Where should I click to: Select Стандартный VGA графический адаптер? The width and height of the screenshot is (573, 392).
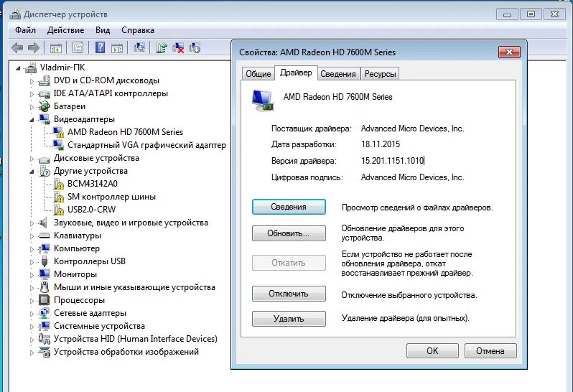[x=146, y=145]
